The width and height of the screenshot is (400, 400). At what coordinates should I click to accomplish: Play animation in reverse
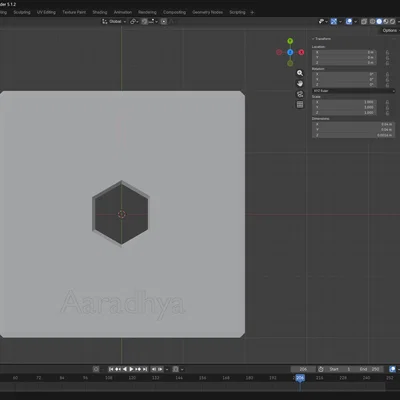[x=125, y=369]
